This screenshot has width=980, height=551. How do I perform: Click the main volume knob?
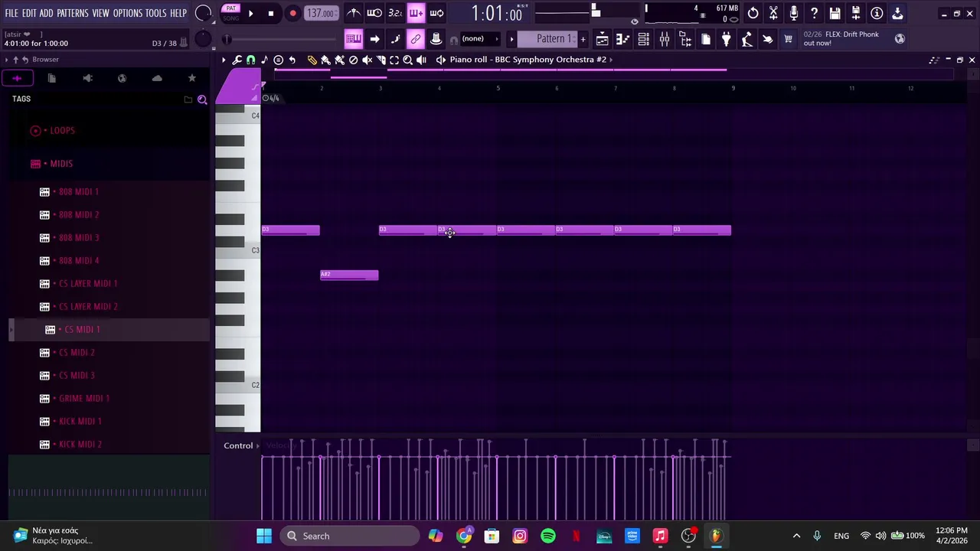coord(203,13)
